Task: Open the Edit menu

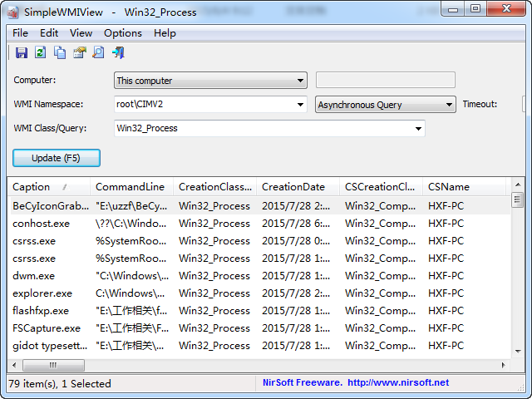Action: tap(49, 33)
